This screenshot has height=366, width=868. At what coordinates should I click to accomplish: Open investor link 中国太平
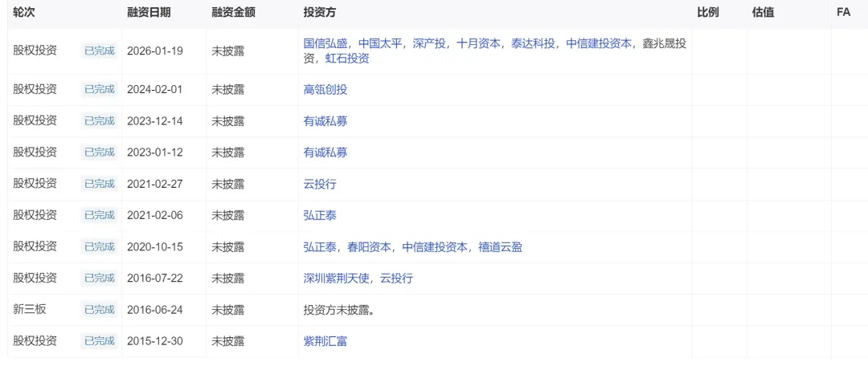click(x=379, y=44)
